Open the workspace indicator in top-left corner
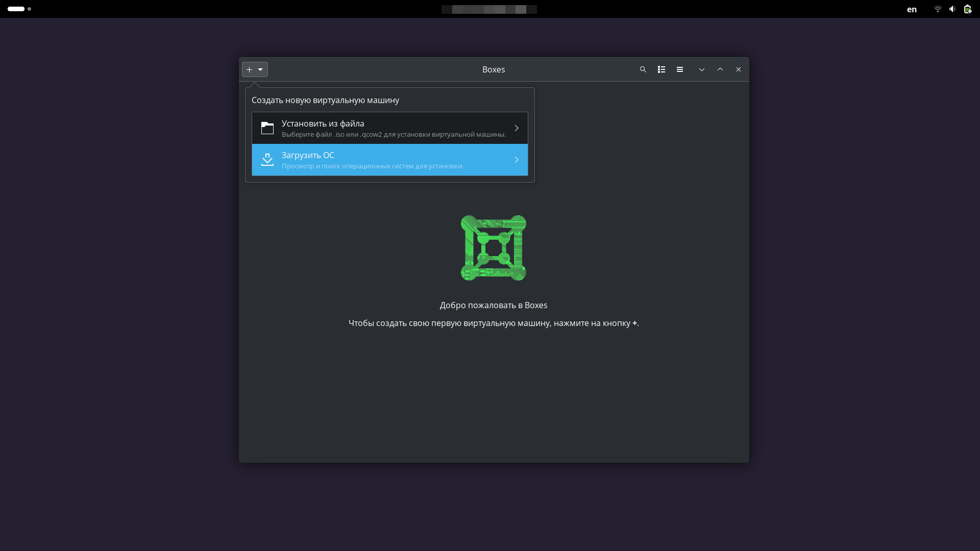Image resolution: width=980 pixels, height=551 pixels. click(x=19, y=9)
